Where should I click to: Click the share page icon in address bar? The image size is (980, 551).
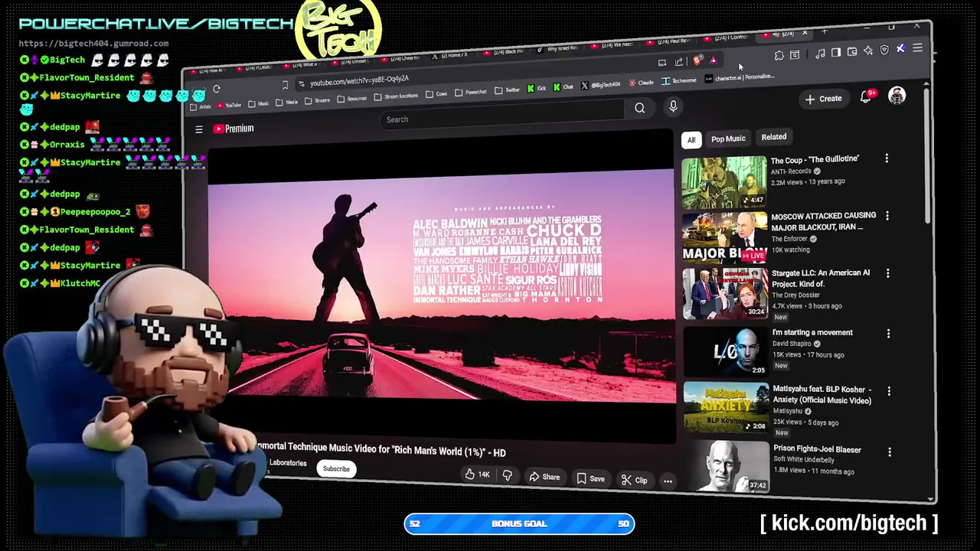click(678, 62)
